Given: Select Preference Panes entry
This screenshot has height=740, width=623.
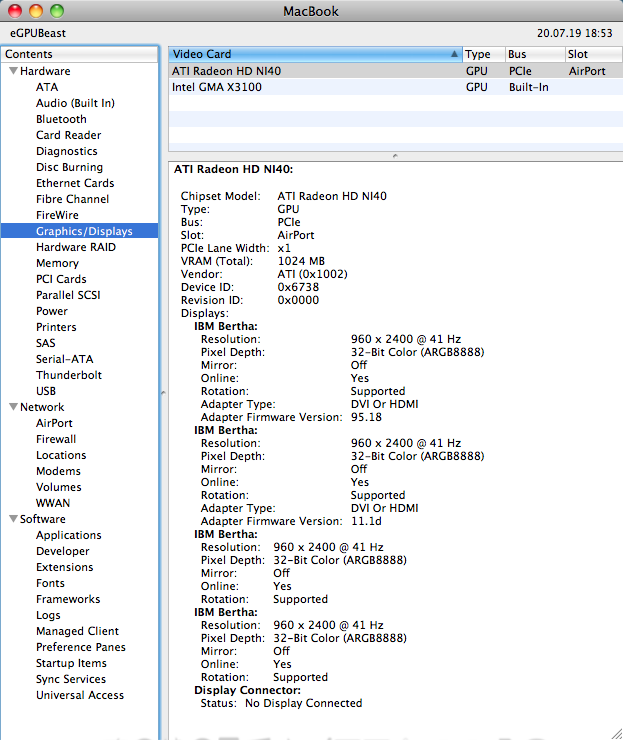Looking at the screenshot, I should tap(81, 647).
